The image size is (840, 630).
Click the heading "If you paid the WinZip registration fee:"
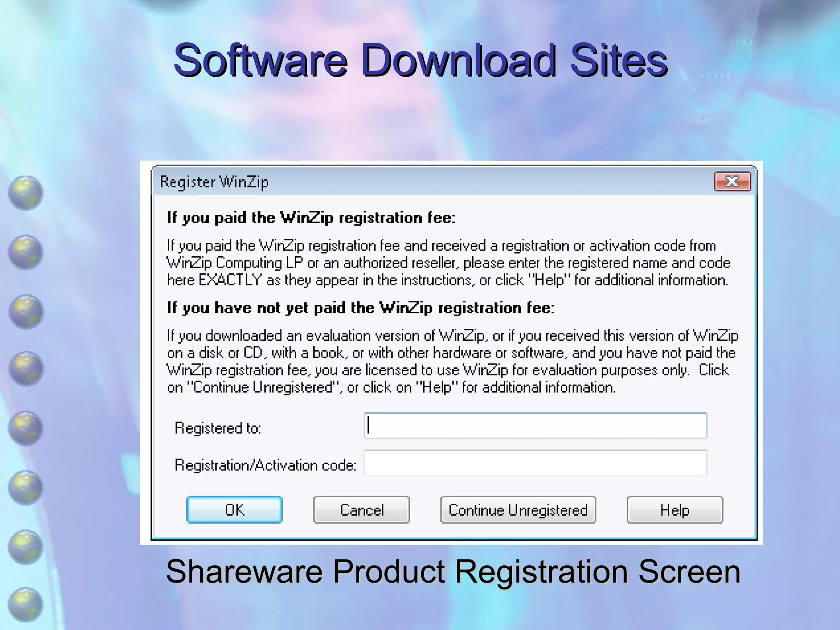point(311,217)
